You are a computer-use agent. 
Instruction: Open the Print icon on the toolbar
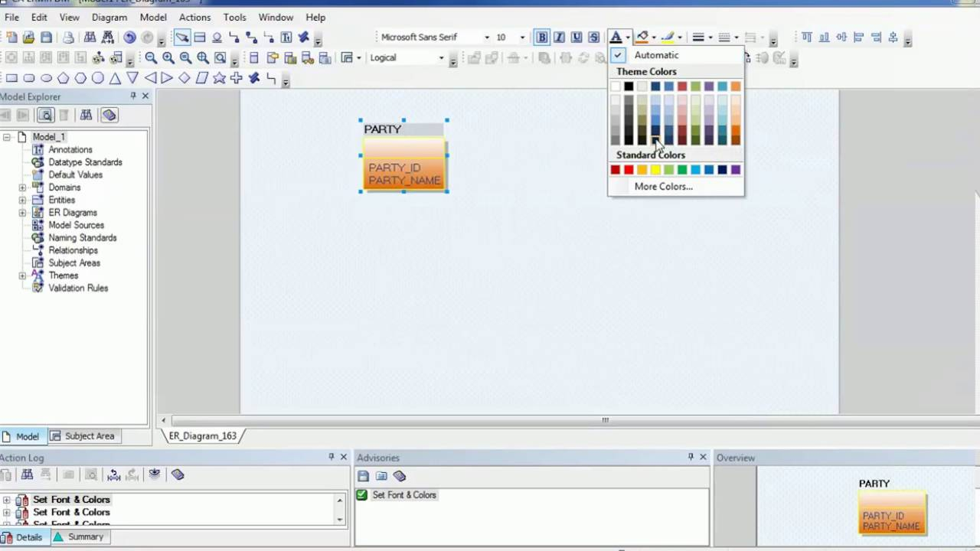pos(68,37)
